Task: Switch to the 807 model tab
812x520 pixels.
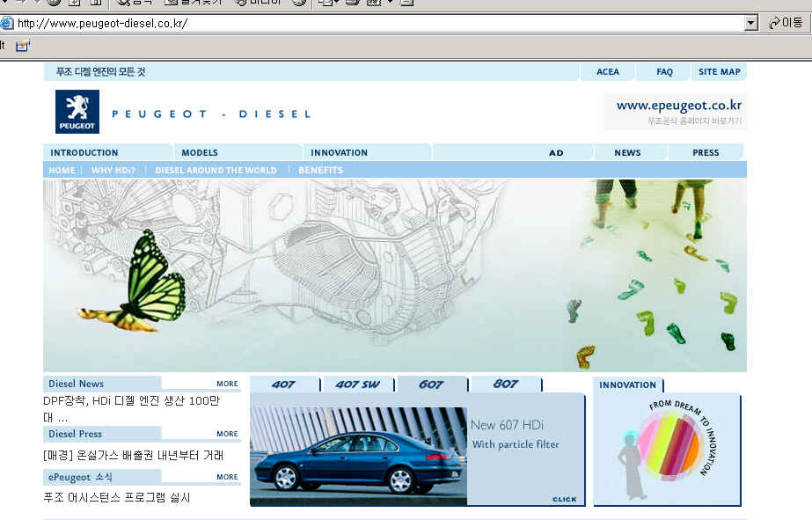Action: pos(505,385)
